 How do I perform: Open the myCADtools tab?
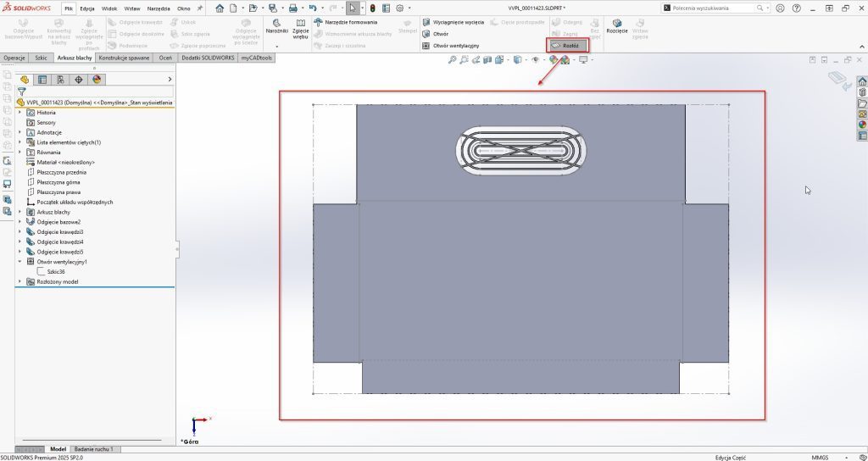pos(257,58)
